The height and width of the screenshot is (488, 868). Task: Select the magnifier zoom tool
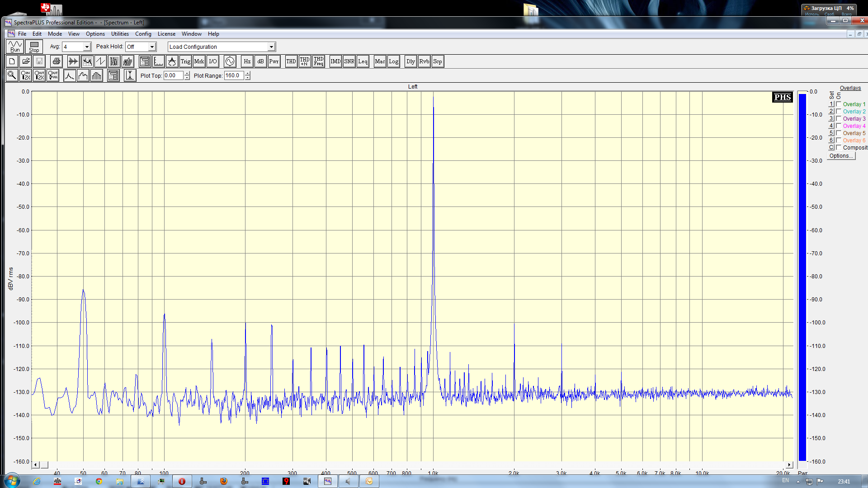point(12,75)
